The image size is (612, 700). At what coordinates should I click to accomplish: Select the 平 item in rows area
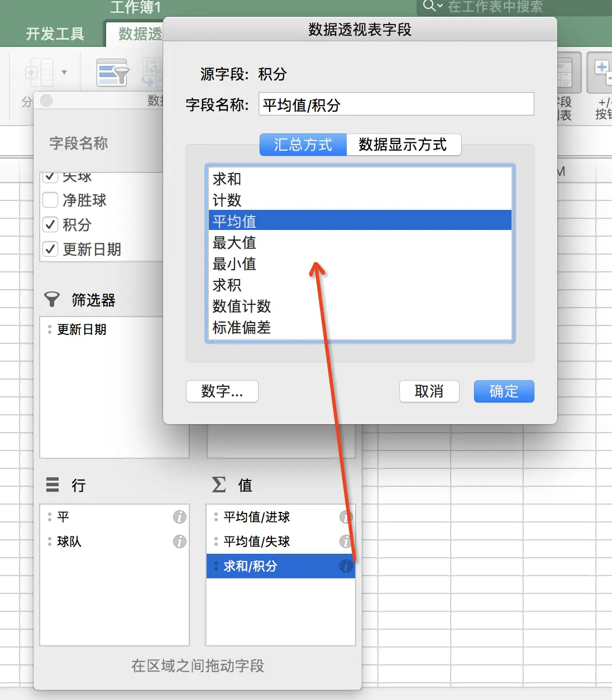(114, 517)
